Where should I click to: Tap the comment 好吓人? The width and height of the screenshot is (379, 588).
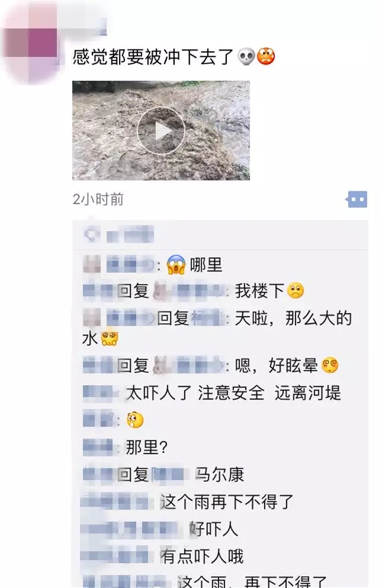(213, 529)
